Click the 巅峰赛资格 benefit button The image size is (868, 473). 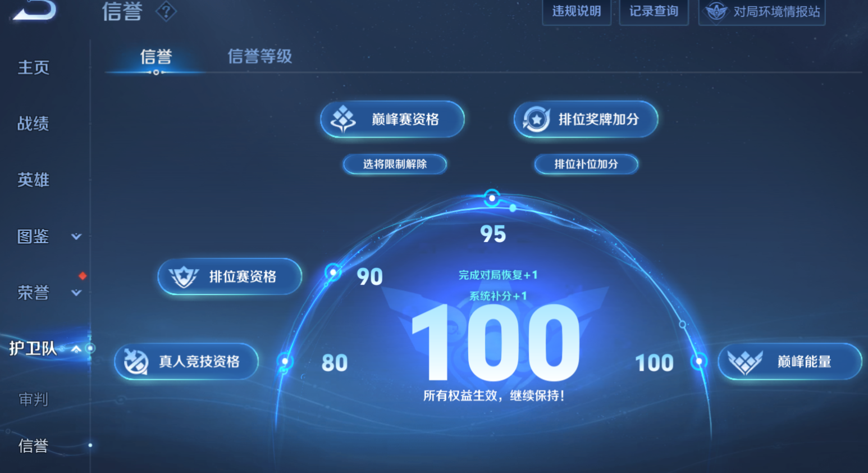[392, 119]
